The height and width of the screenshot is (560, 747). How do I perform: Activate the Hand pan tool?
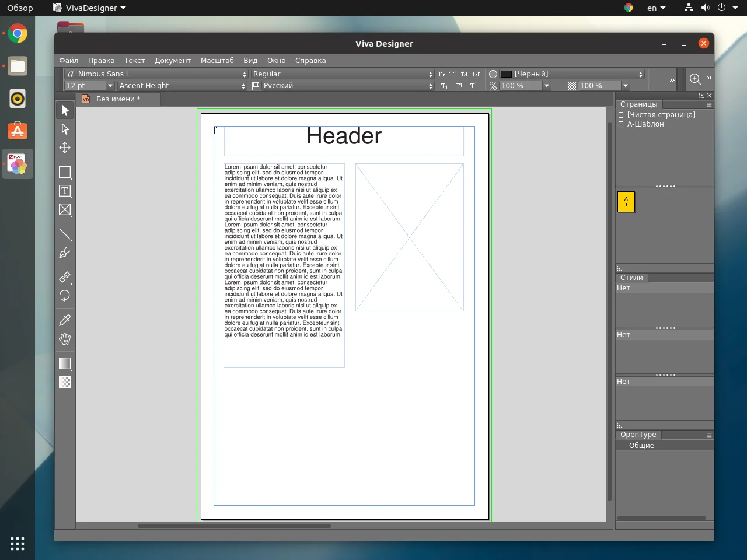pyautogui.click(x=65, y=339)
